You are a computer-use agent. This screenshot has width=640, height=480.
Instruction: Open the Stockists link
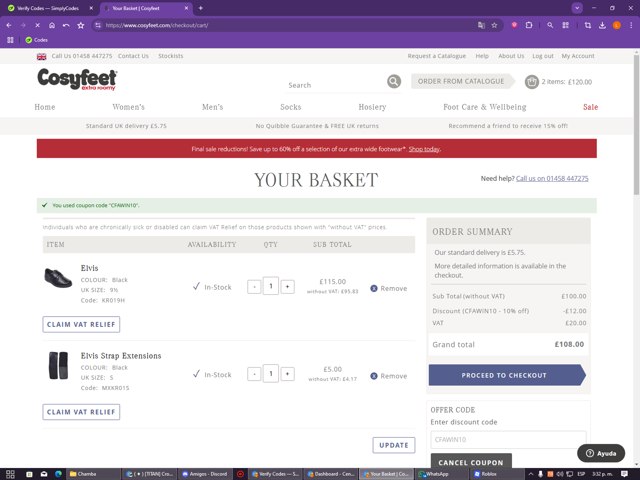pos(171,56)
